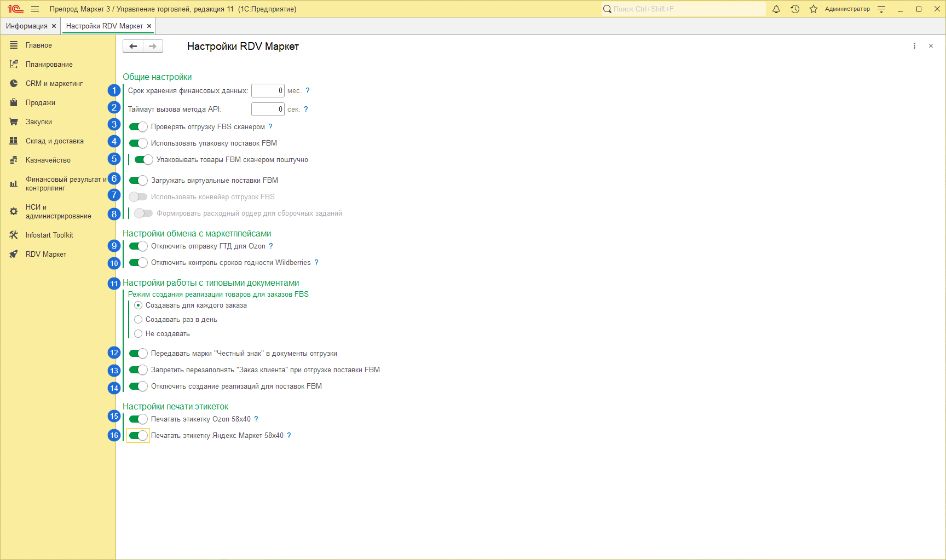
Task: Toggle Упаковывать товары FBM сканером поштучно
Action: pos(143,160)
